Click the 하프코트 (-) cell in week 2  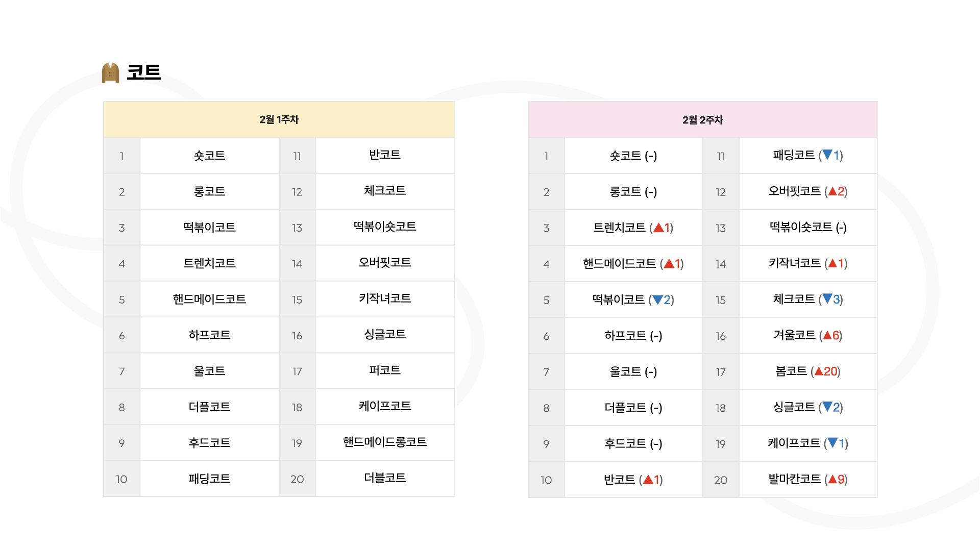[633, 336]
